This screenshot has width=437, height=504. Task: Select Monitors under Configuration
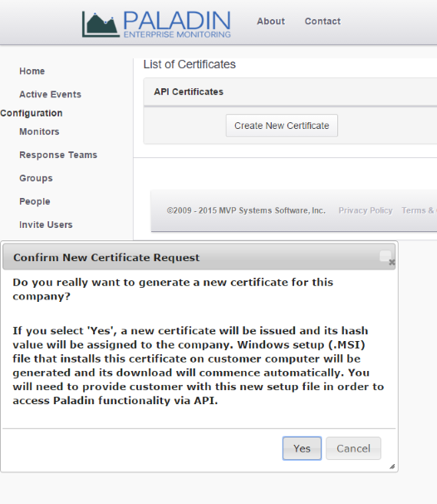click(x=39, y=131)
